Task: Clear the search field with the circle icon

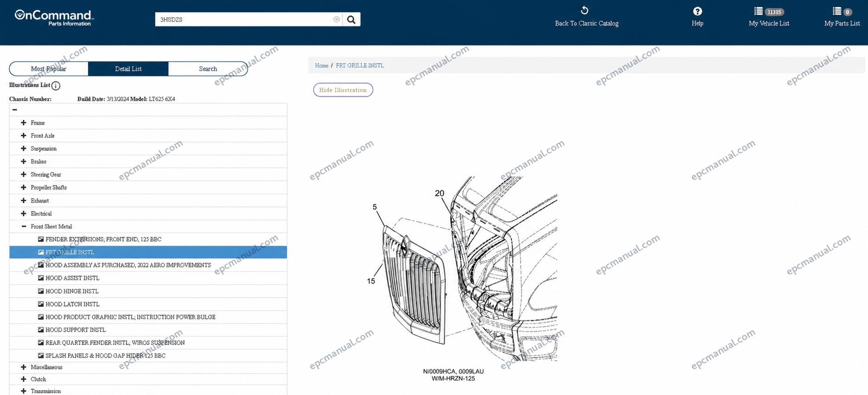Action: pos(336,19)
